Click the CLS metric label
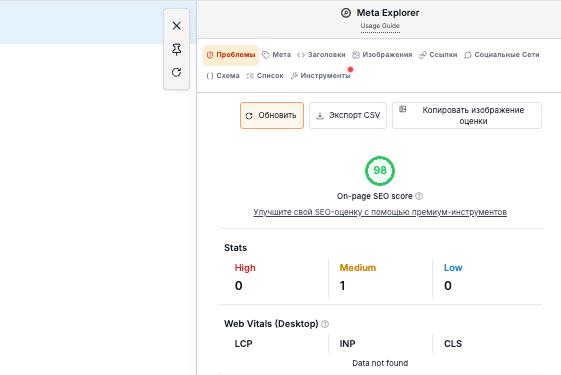The image size is (561, 375). pos(453,344)
